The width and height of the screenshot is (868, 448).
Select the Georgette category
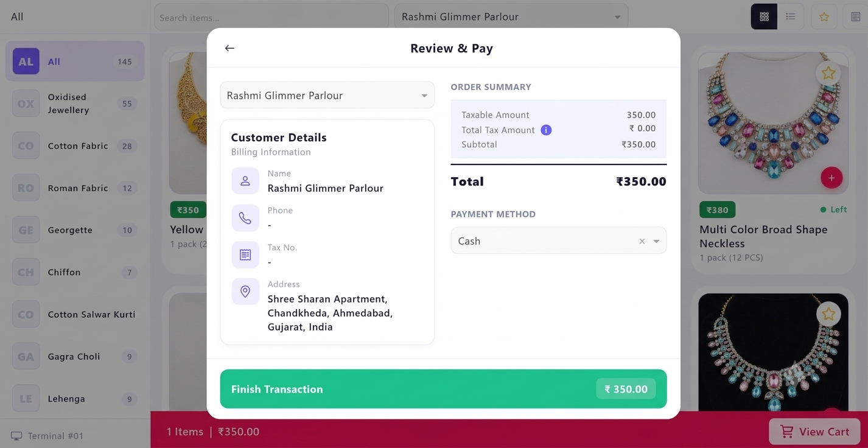[75, 230]
